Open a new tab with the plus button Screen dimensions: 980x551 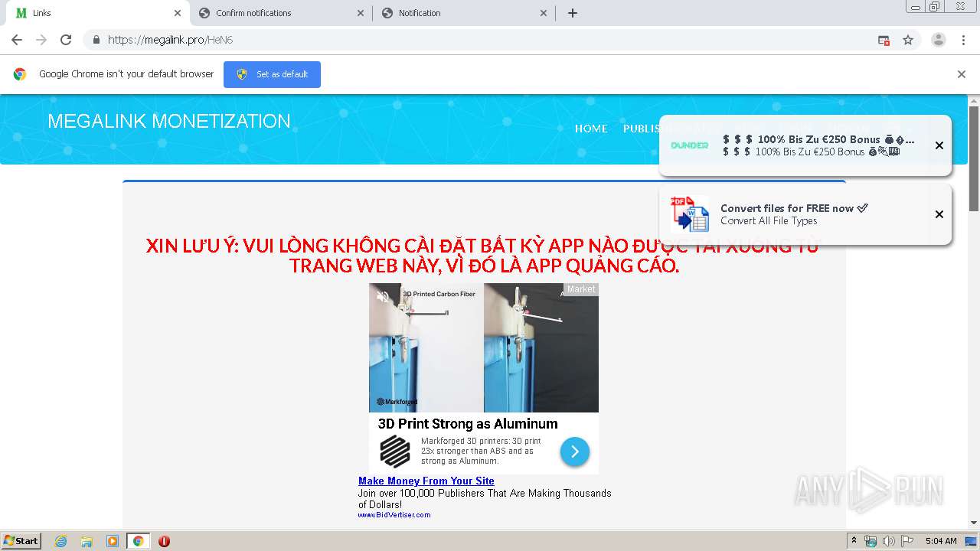click(x=572, y=13)
